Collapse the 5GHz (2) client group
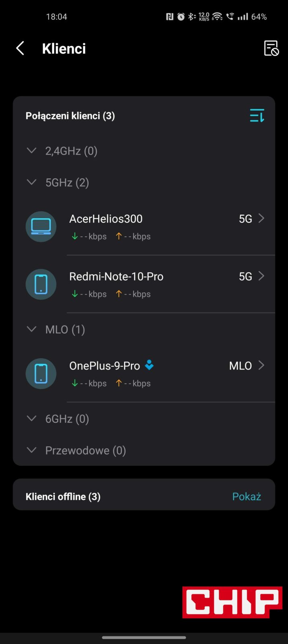This screenshot has width=288, height=644. click(x=31, y=182)
